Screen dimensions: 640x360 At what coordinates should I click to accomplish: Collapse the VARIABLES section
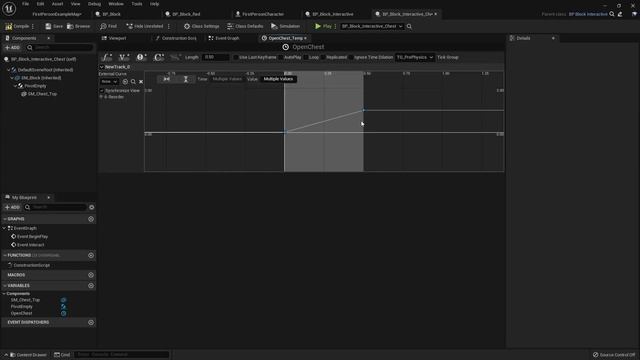click(5, 286)
